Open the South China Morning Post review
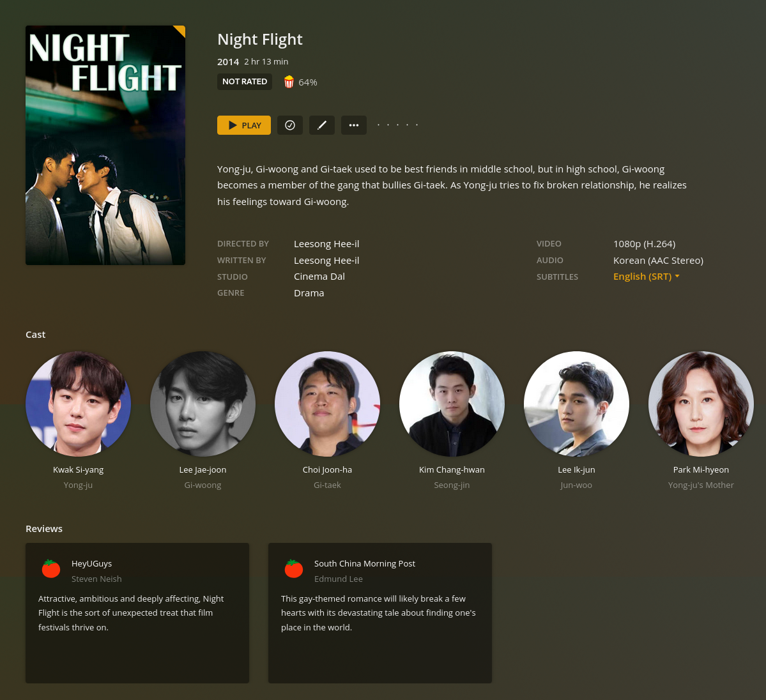This screenshot has height=700, width=766. [x=380, y=613]
